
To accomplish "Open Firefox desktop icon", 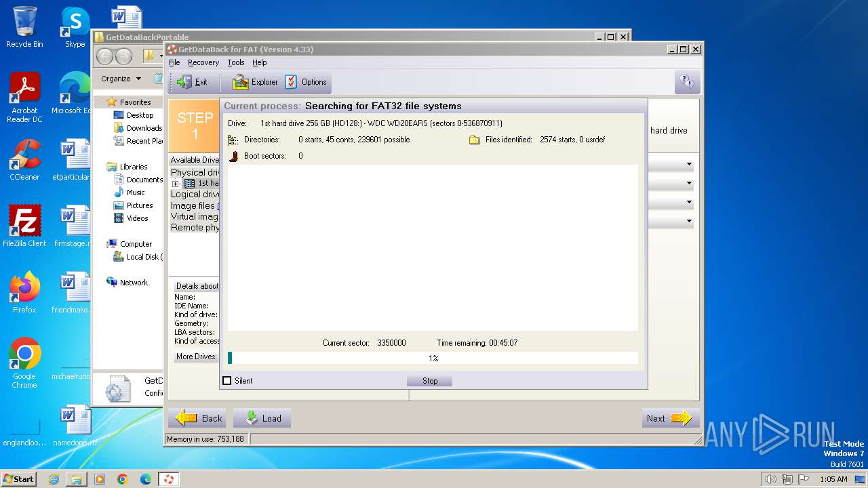I will (24, 293).
